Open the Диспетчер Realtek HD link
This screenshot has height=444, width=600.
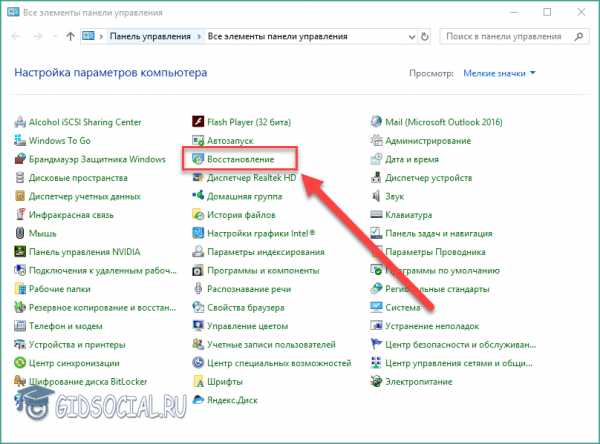[251, 178]
